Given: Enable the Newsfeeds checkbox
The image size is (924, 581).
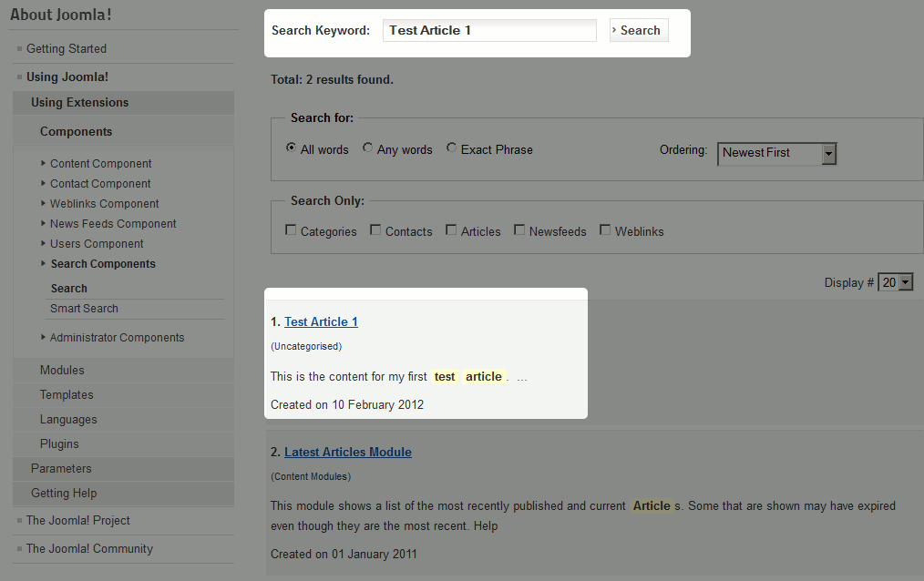Looking at the screenshot, I should pyautogui.click(x=519, y=230).
